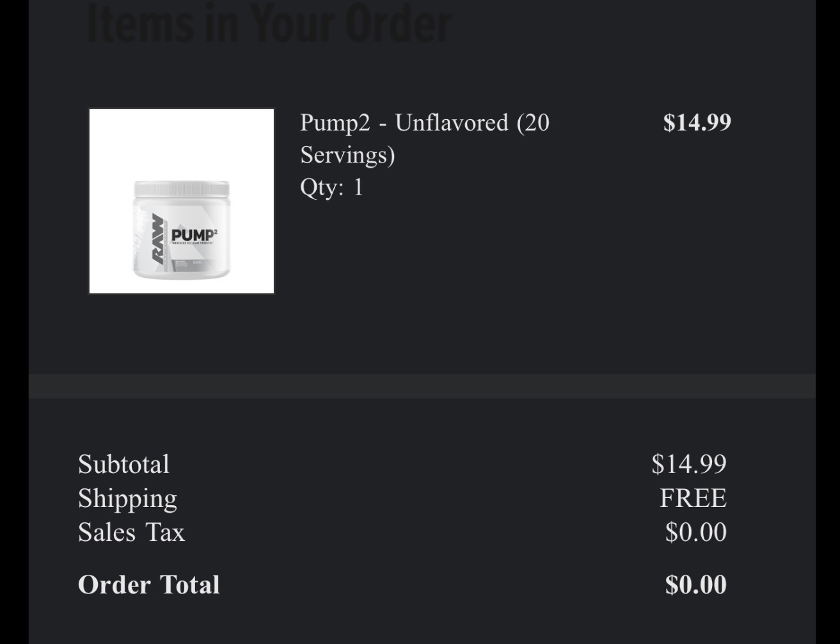Click the bold $0.00 order total amount

tap(695, 584)
